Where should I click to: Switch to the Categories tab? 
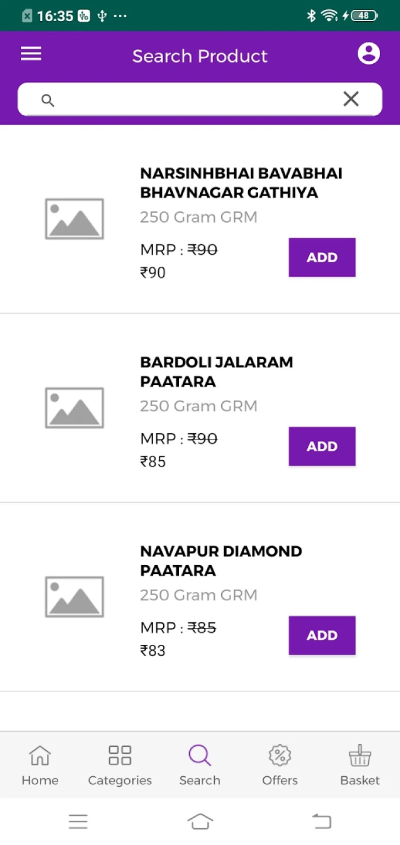click(120, 765)
